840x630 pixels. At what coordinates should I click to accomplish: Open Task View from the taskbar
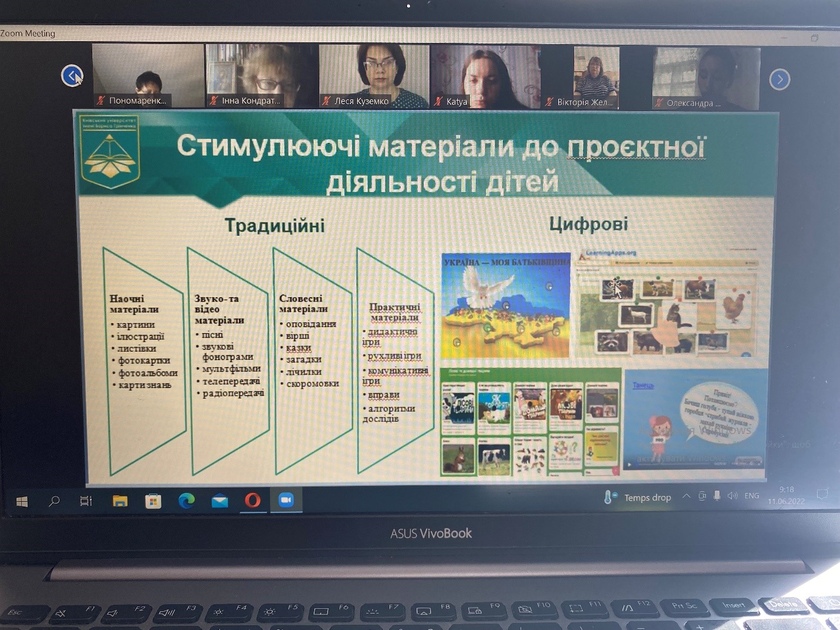(x=86, y=501)
